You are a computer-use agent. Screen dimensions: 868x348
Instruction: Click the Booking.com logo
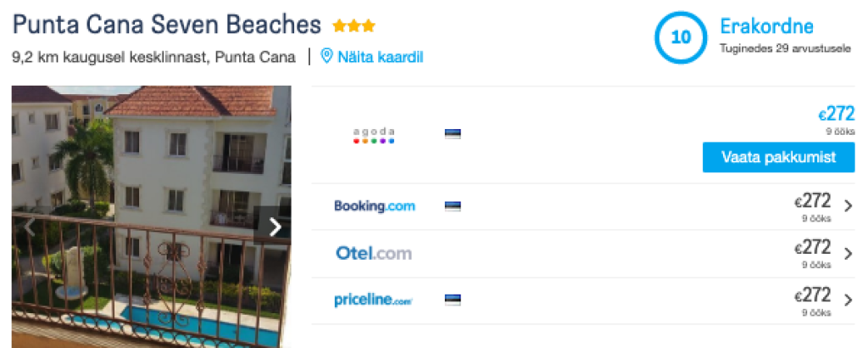375,206
